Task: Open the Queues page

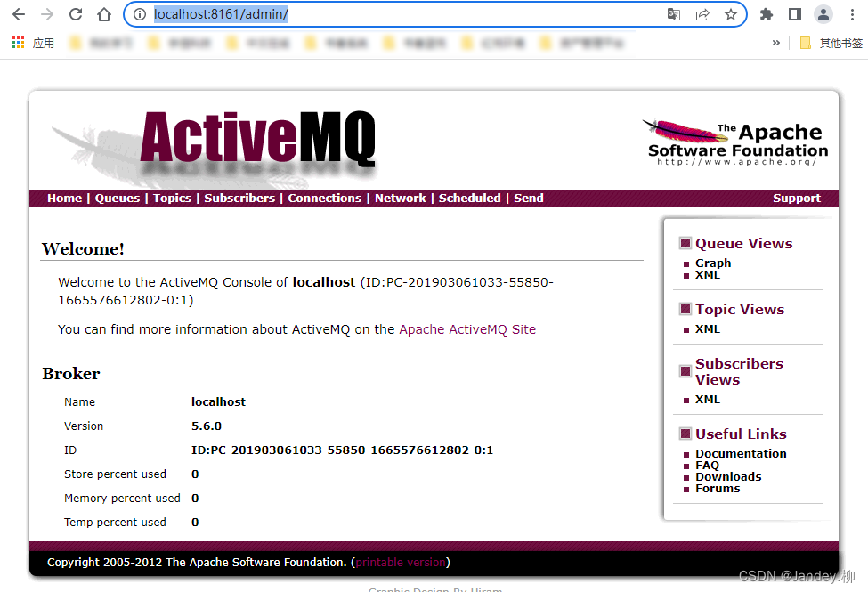Action: (x=118, y=199)
